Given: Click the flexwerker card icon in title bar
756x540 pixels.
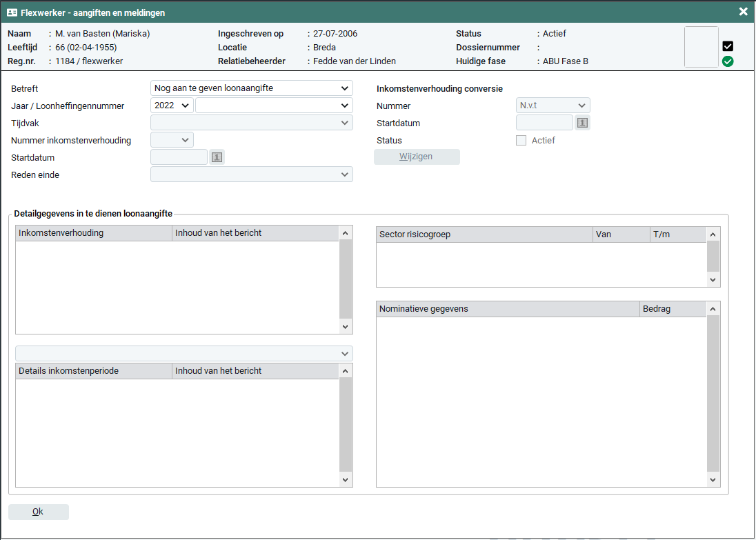Looking at the screenshot, I should [x=12, y=12].
